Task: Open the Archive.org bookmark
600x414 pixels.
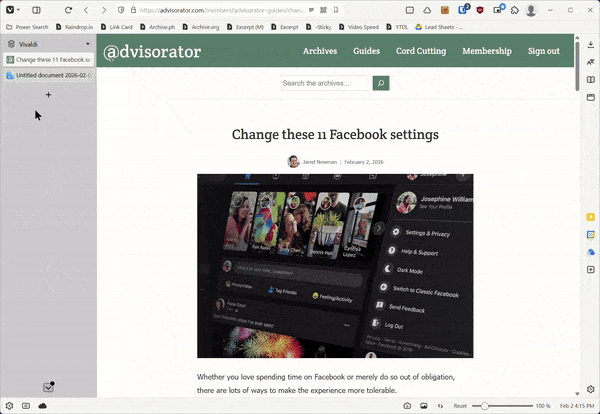Action: [201, 27]
